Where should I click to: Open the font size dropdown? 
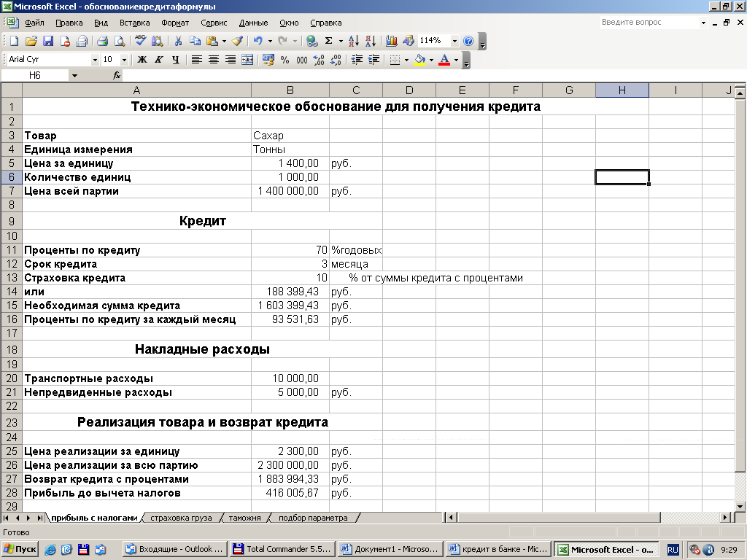(124, 60)
